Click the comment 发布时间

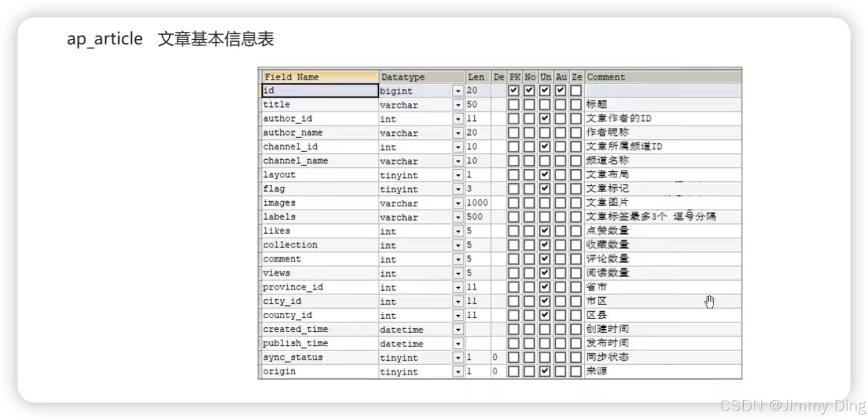(608, 343)
